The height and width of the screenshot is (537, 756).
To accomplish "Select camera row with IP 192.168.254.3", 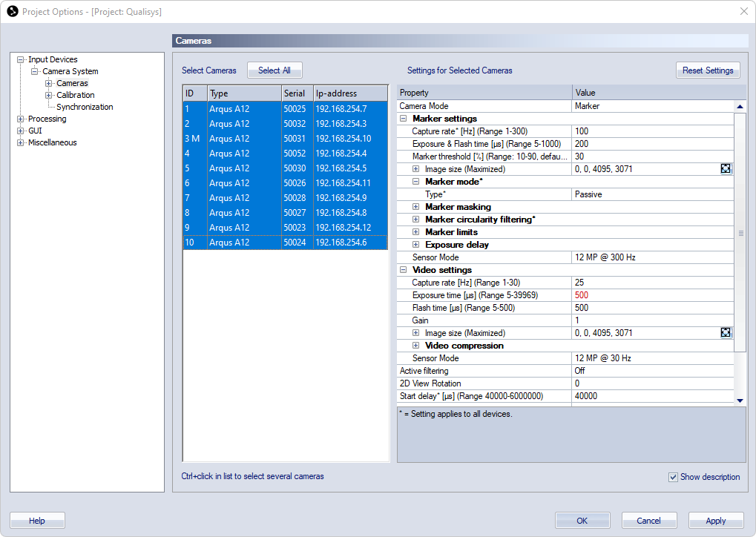I will [x=286, y=124].
